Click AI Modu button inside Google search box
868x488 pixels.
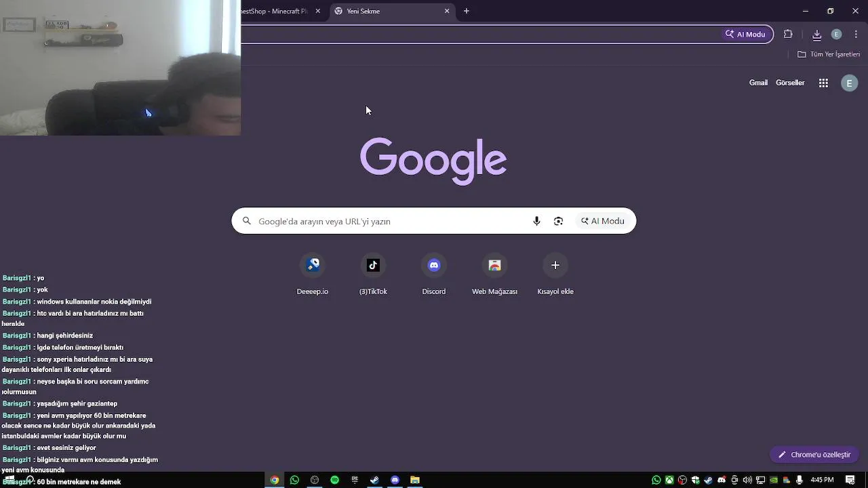(x=602, y=221)
